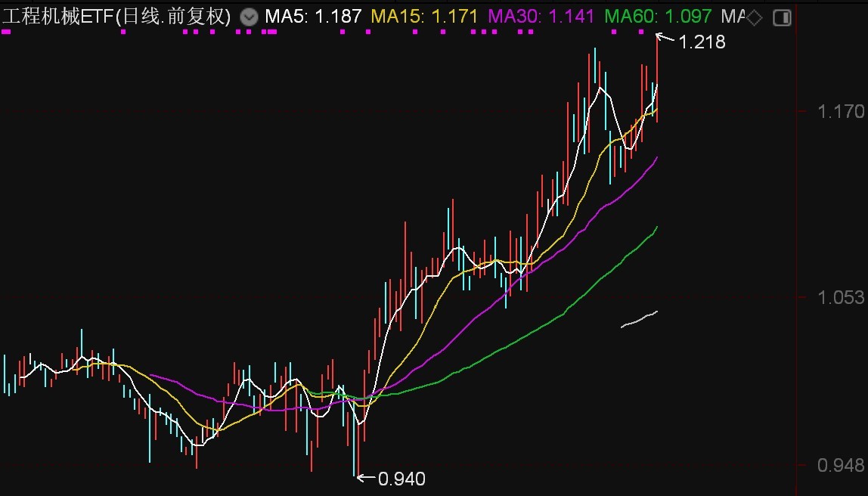This screenshot has width=868, height=496.
Task: Click the 1.218 highest price annotation
Action: (x=702, y=42)
